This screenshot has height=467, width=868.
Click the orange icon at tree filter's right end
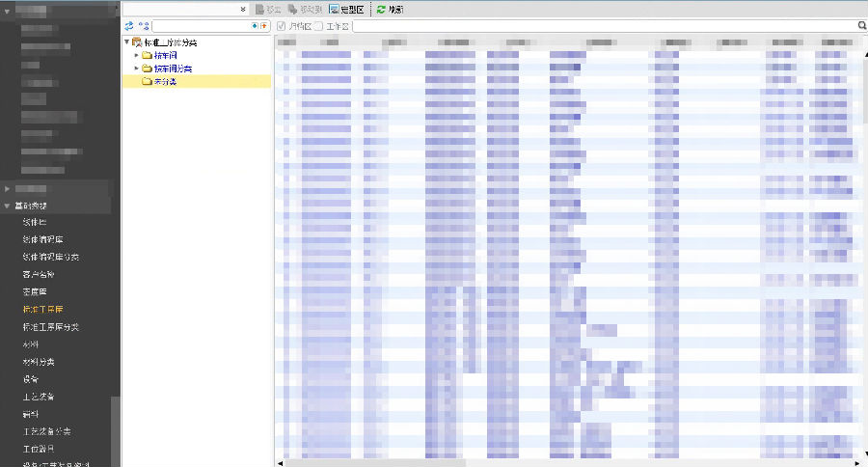coord(264,26)
